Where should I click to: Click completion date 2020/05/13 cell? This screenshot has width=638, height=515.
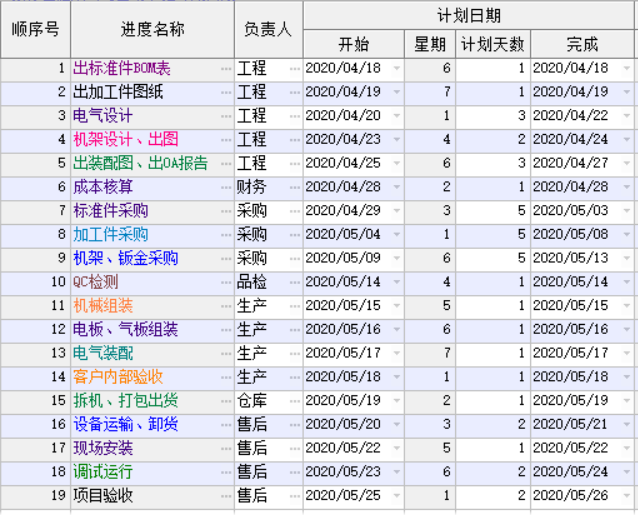tap(582, 258)
